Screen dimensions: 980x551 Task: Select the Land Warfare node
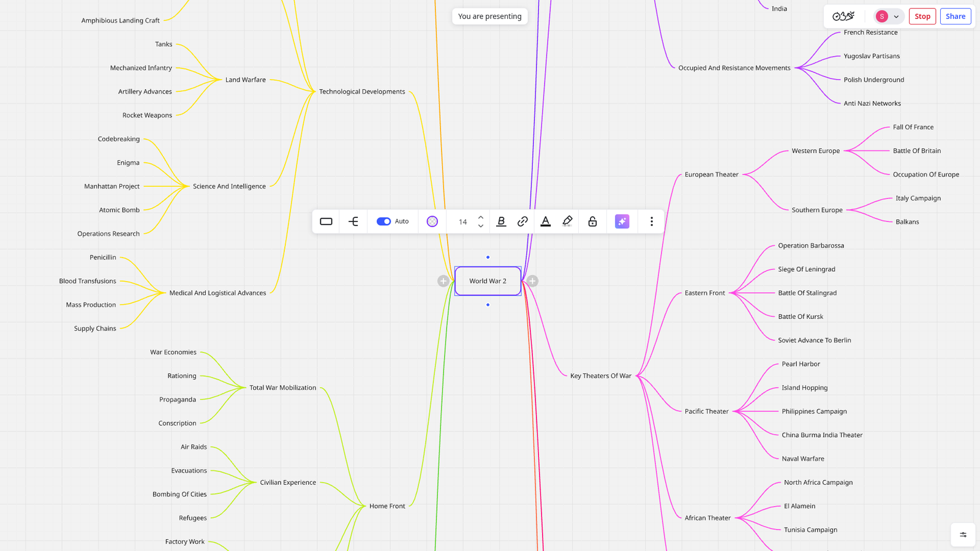point(246,80)
